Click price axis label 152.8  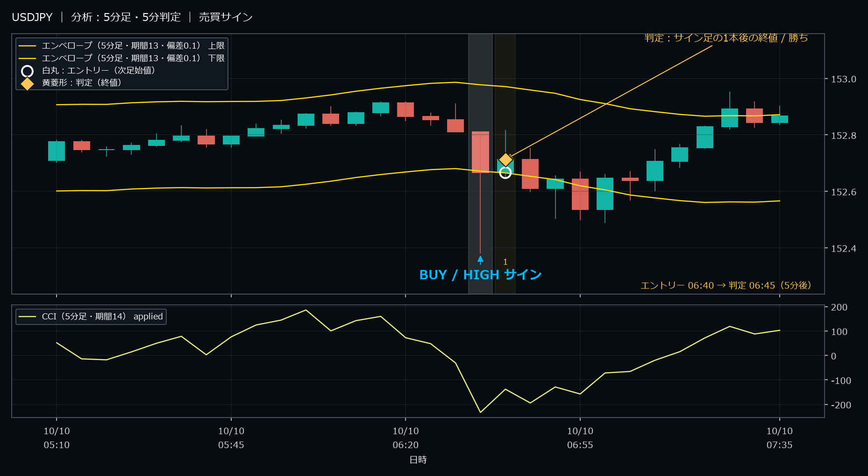pyautogui.click(x=843, y=136)
